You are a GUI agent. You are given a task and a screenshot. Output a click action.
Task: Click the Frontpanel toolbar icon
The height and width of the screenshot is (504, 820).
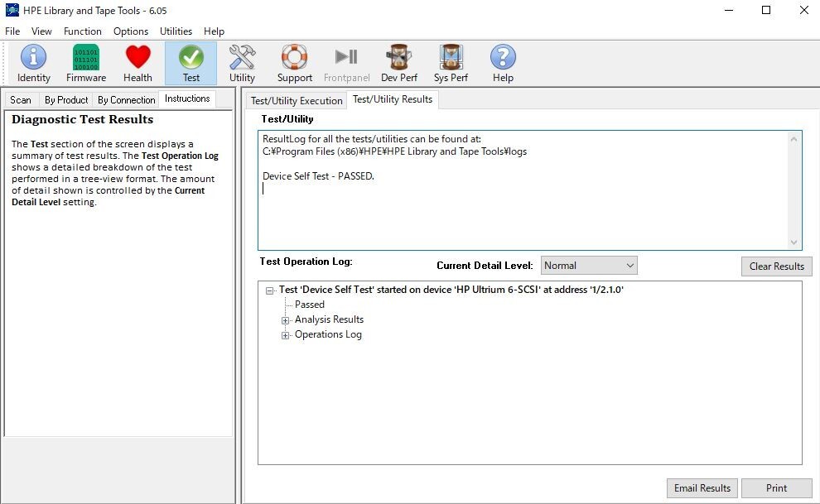346,63
